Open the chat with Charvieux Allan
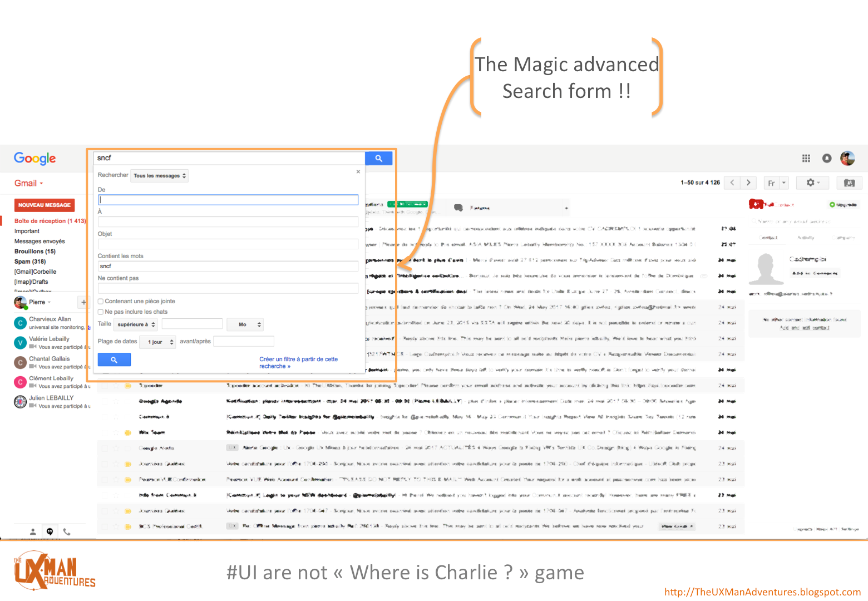Screen dimensions: 868x601 coord(52,323)
